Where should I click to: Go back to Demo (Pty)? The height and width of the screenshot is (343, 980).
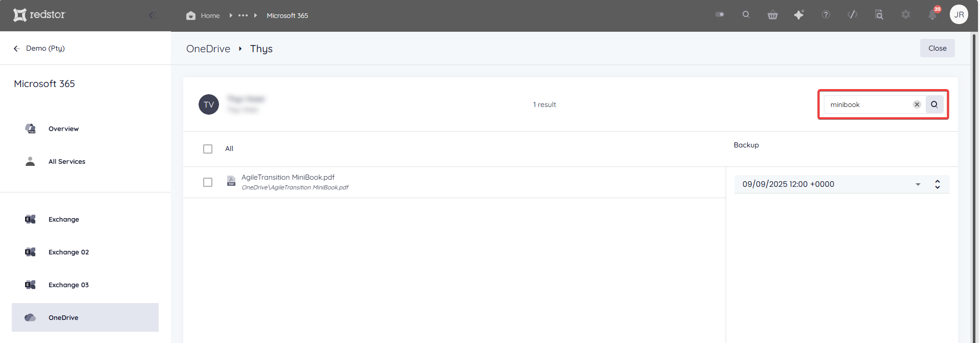tap(45, 48)
